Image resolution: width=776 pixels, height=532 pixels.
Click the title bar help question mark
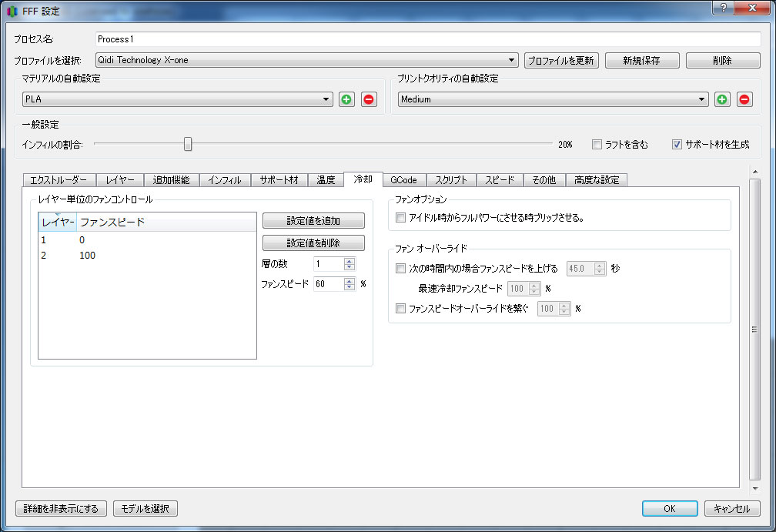724,7
